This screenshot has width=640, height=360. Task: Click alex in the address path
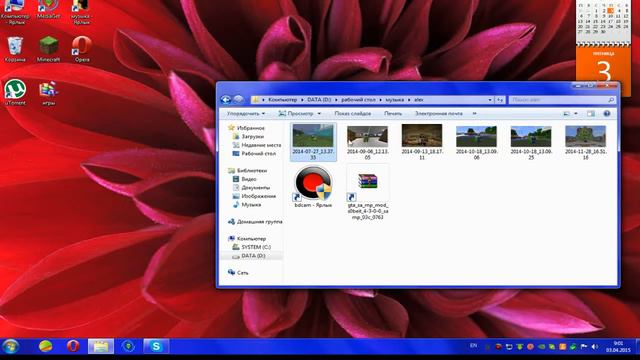point(419,100)
